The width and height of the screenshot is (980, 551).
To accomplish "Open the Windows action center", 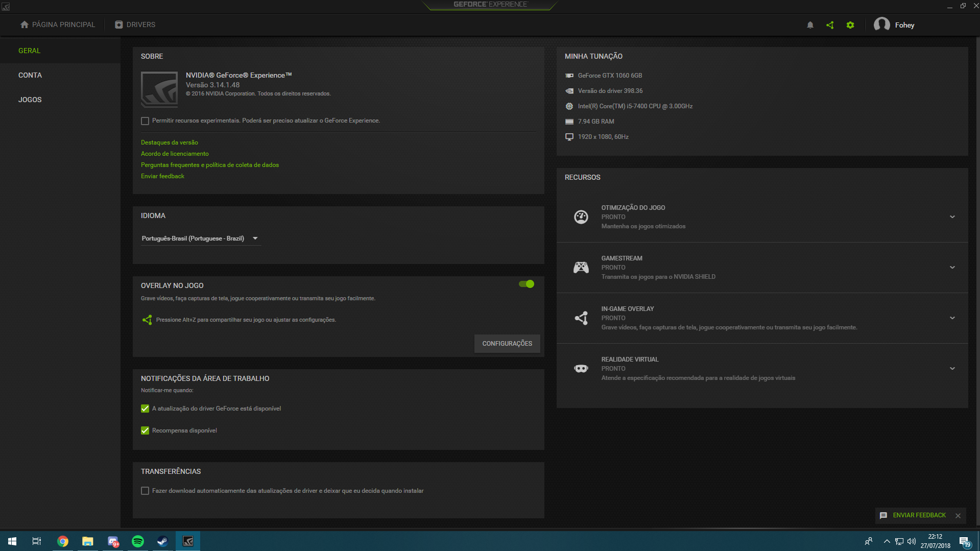I will coord(964,541).
